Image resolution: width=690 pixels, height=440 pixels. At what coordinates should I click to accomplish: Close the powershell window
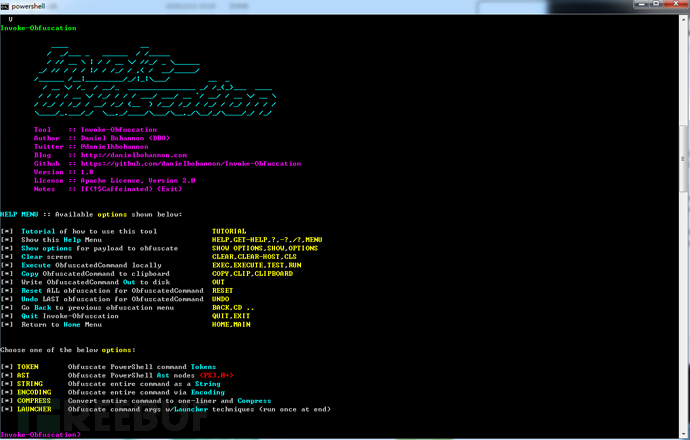coord(676,4)
